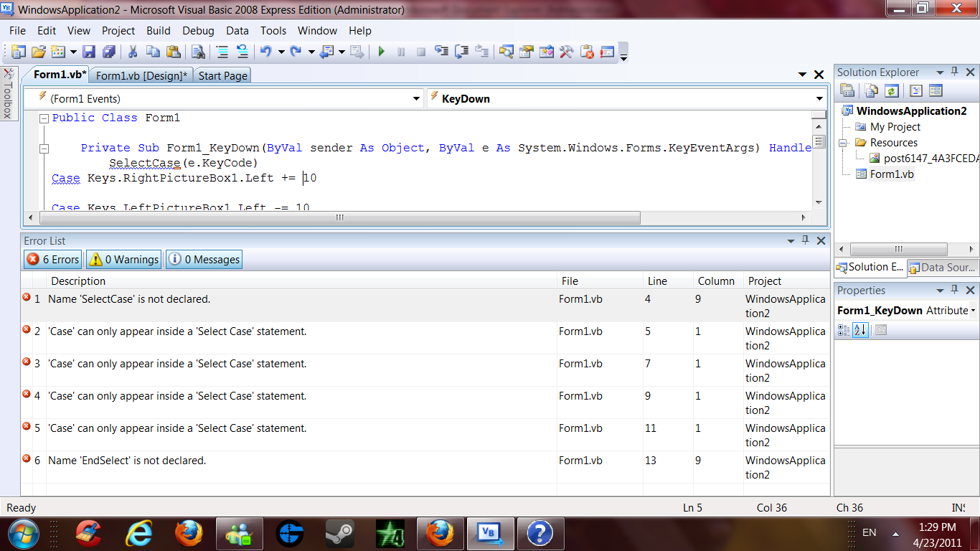The height and width of the screenshot is (551, 980).
Task: Open the Solution Explorer window position menu
Action: [x=939, y=72]
